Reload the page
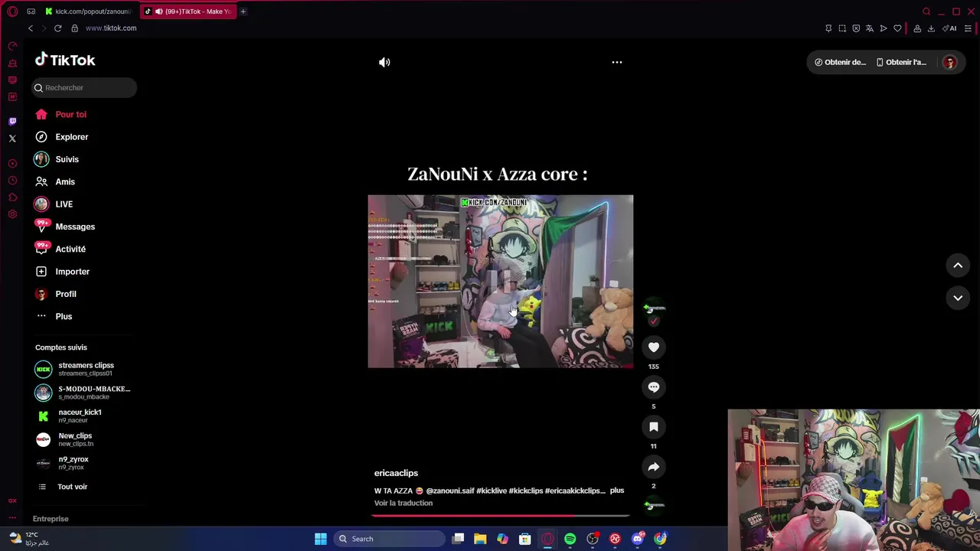 click(x=57, y=28)
